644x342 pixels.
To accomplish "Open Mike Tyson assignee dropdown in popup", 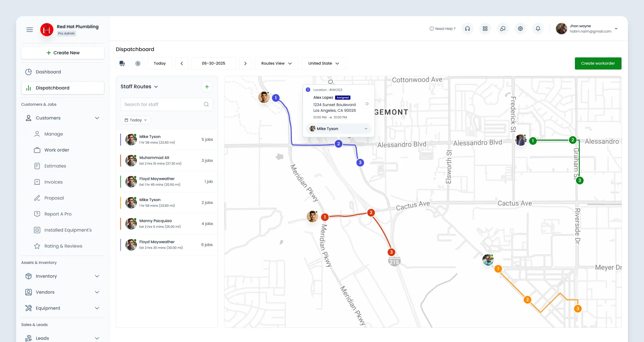I will pyautogui.click(x=339, y=129).
